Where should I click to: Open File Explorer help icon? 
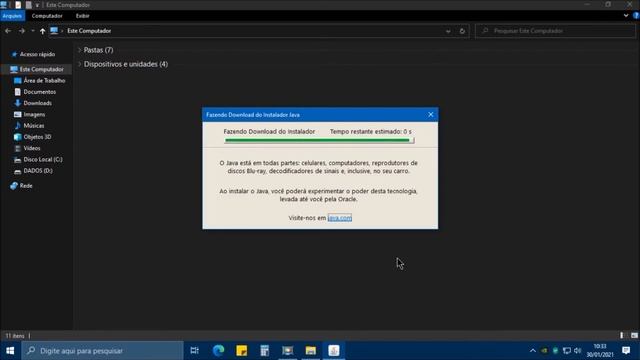coord(636,16)
